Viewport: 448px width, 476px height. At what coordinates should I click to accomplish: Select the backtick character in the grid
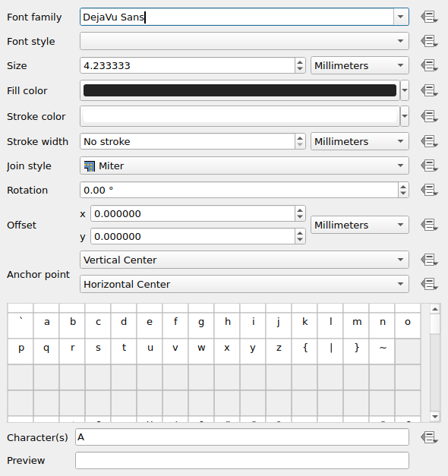[x=21, y=325]
